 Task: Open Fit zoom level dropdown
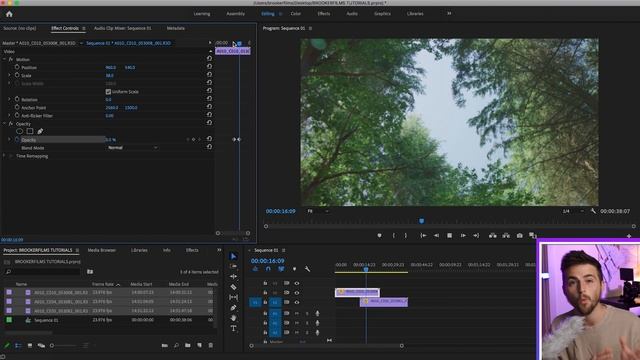pos(318,211)
